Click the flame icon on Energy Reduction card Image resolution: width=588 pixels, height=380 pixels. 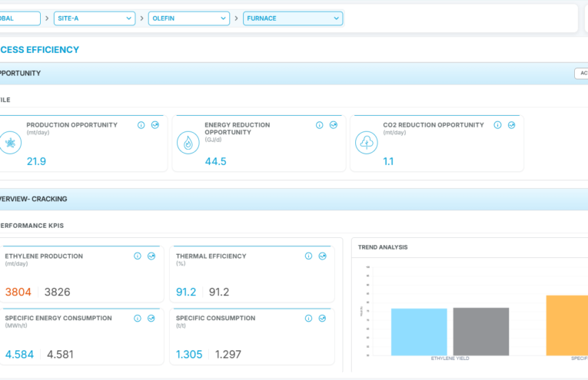(188, 143)
